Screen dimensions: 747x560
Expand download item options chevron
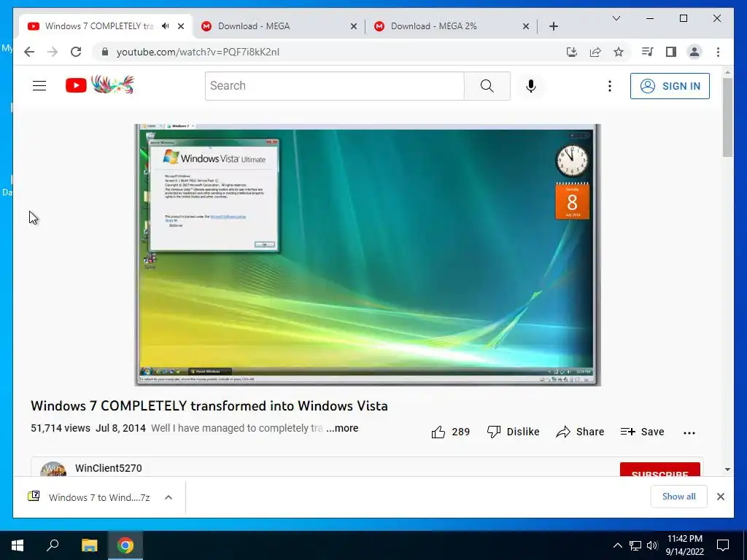(x=169, y=497)
